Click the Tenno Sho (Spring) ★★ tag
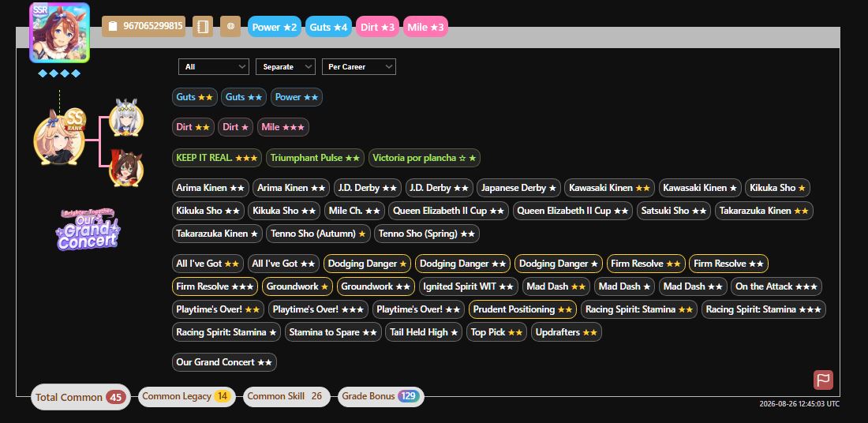This screenshot has width=868, height=423. click(427, 234)
